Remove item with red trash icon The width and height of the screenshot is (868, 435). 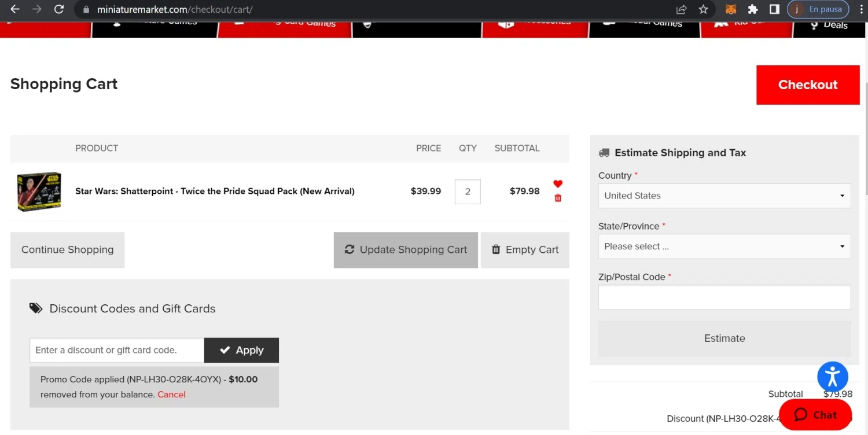click(x=558, y=198)
